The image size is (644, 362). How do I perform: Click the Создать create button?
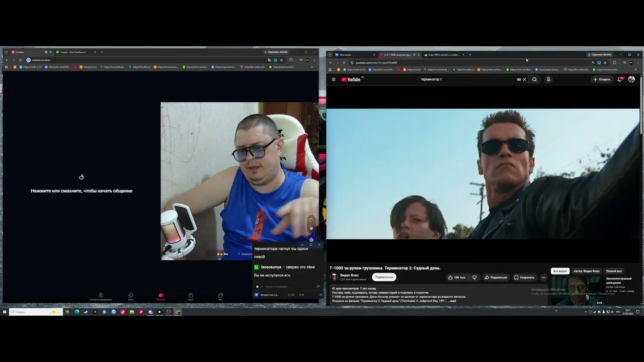click(x=602, y=79)
